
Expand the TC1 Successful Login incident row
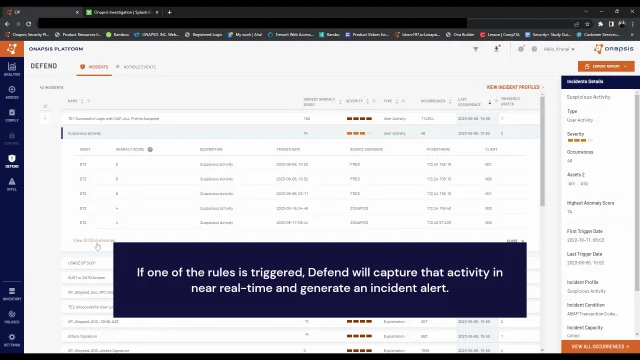click(x=45, y=119)
